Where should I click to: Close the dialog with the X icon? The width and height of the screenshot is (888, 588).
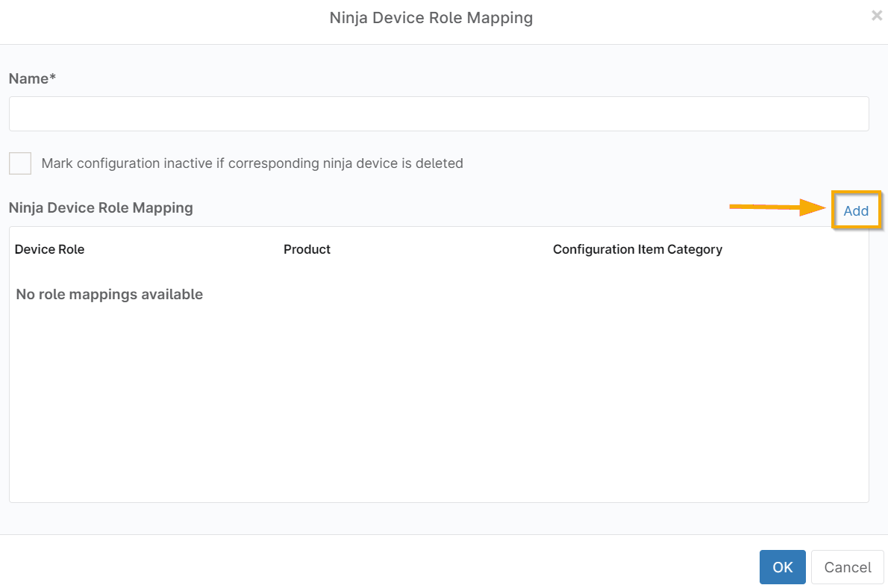(x=877, y=16)
